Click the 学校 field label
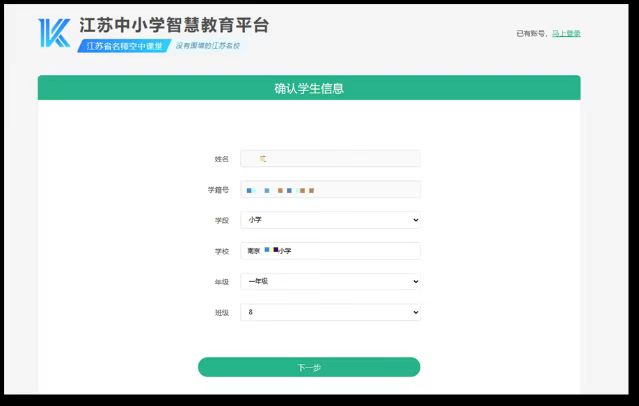The image size is (639, 406). pos(222,252)
